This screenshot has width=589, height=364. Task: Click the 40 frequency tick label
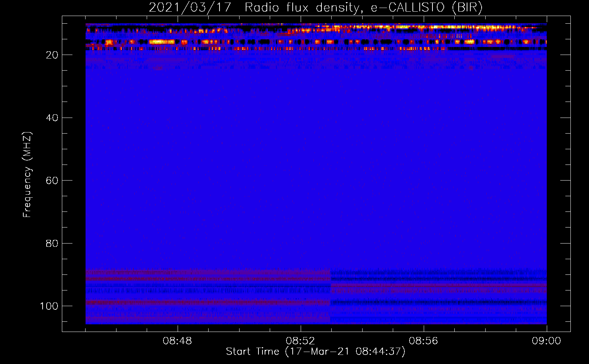[x=52, y=118]
